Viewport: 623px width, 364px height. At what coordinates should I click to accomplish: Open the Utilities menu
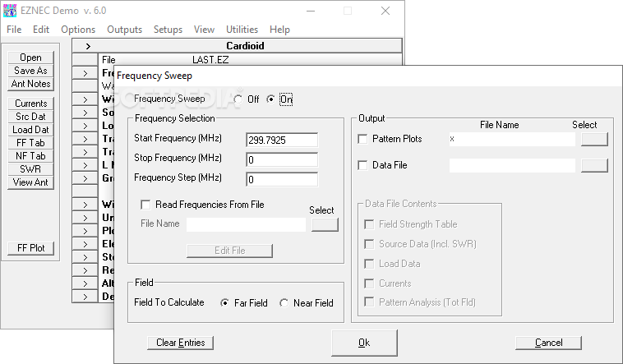[242, 30]
